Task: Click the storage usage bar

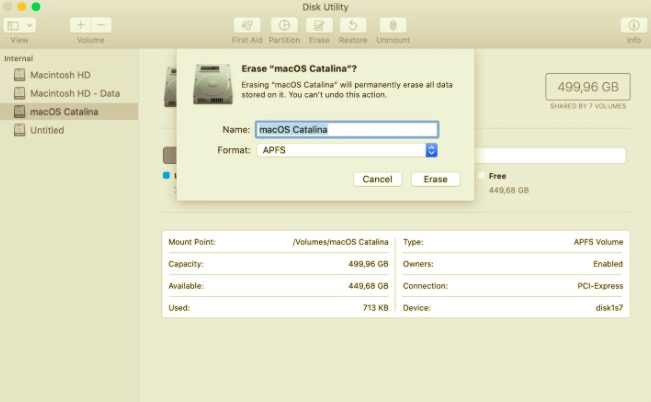Action: [394, 155]
